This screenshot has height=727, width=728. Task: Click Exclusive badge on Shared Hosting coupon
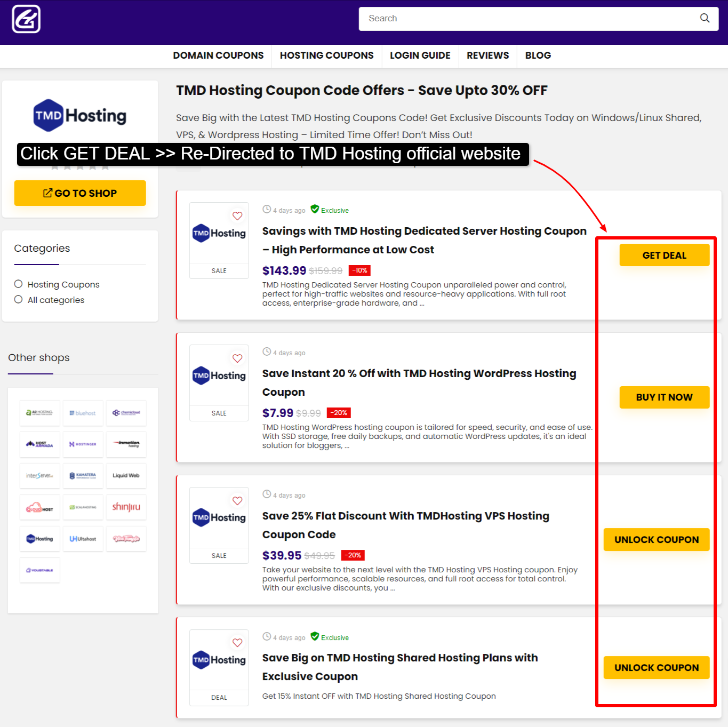click(330, 637)
